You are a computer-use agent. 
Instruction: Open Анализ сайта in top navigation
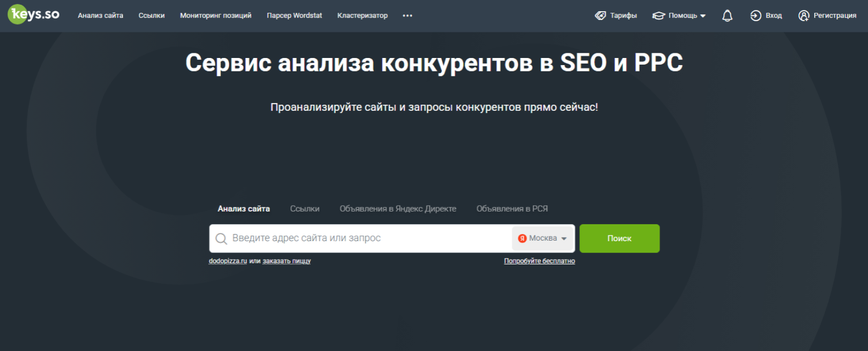pos(100,16)
